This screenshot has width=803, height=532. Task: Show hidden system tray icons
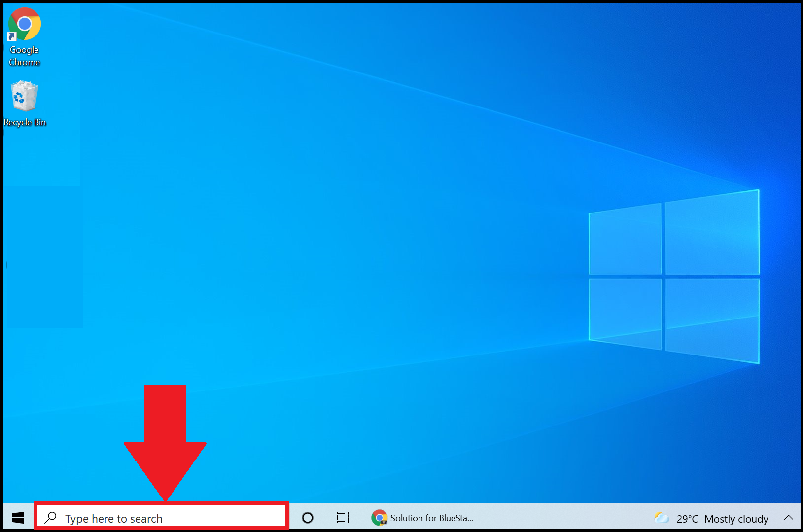pyautogui.click(x=788, y=518)
